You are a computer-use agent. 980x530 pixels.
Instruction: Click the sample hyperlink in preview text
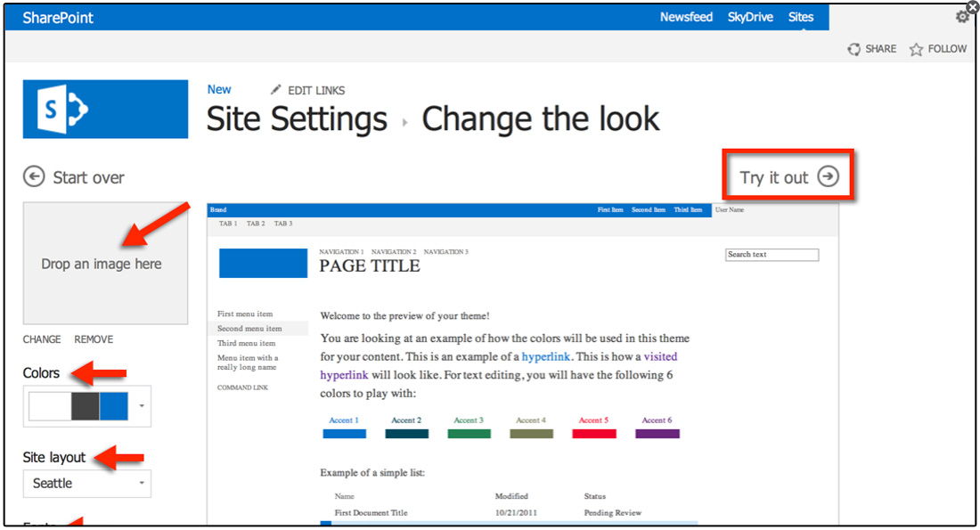click(545, 357)
